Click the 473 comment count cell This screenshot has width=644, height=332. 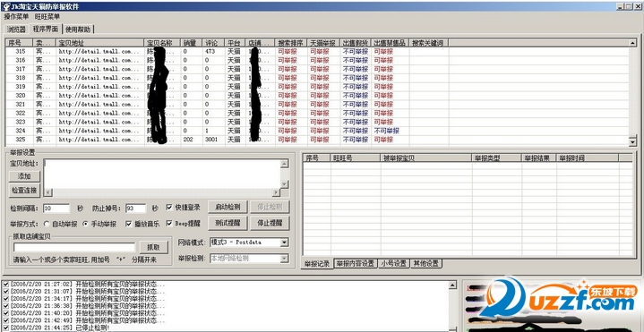click(x=210, y=52)
